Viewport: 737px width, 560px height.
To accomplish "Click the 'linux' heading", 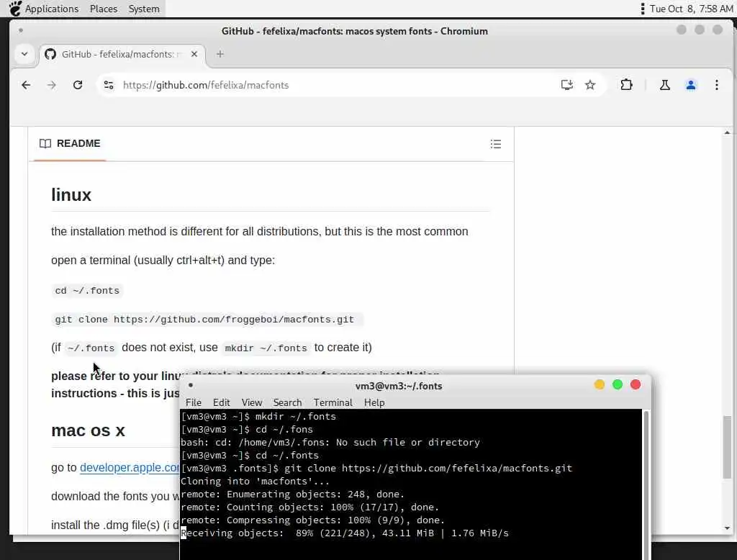I will coord(71,194).
